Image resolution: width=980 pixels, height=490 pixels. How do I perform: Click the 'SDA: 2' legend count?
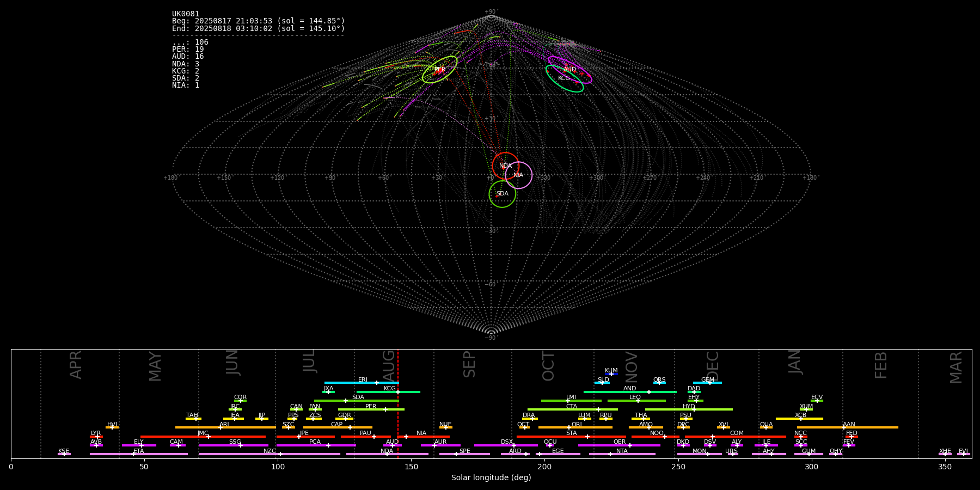[x=186, y=78]
